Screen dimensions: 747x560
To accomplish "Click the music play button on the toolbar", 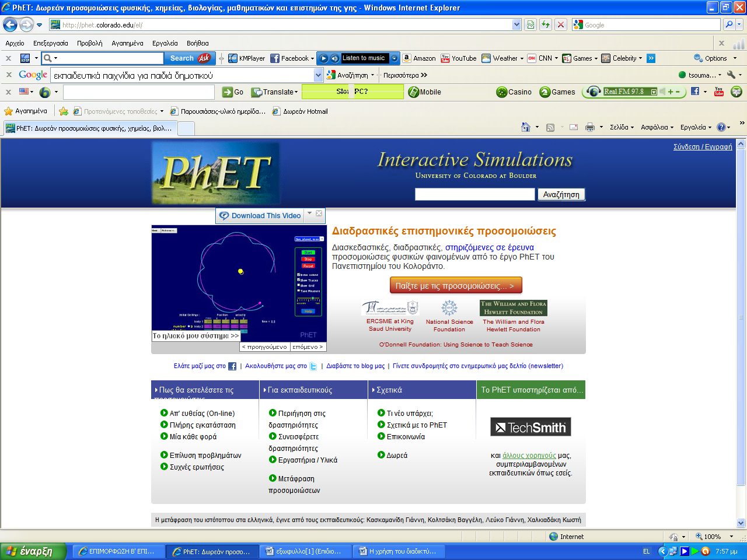I will point(324,58).
